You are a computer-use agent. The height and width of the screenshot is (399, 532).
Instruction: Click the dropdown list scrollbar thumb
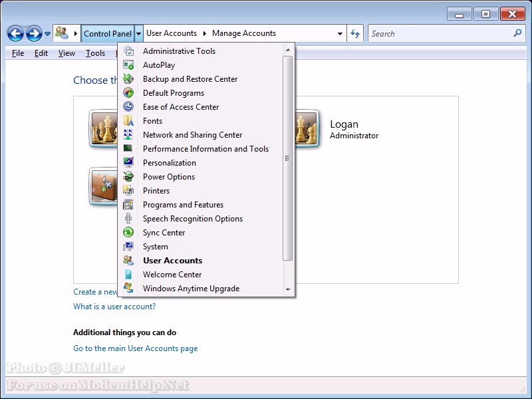click(288, 158)
